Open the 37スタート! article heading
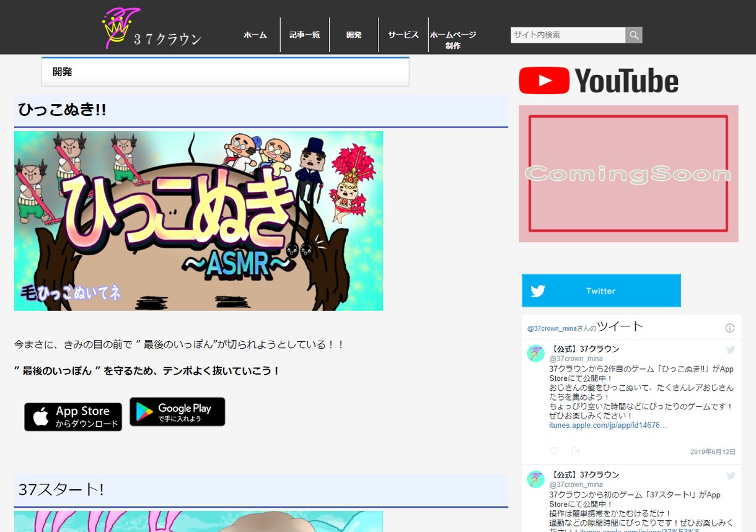The height and width of the screenshot is (532, 756). [61, 489]
